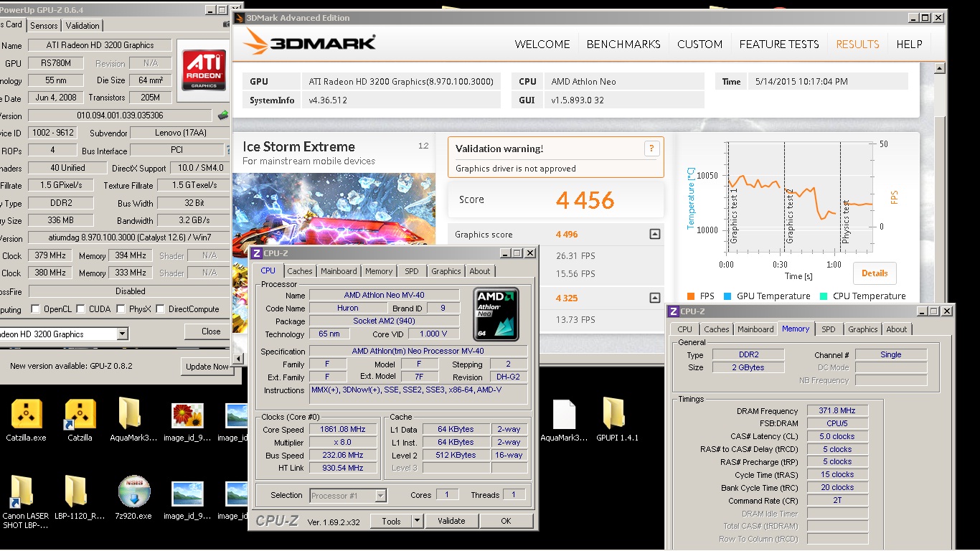Click the Validate button in CPU-Z
Screen dimensions: 980x551
(451, 521)
